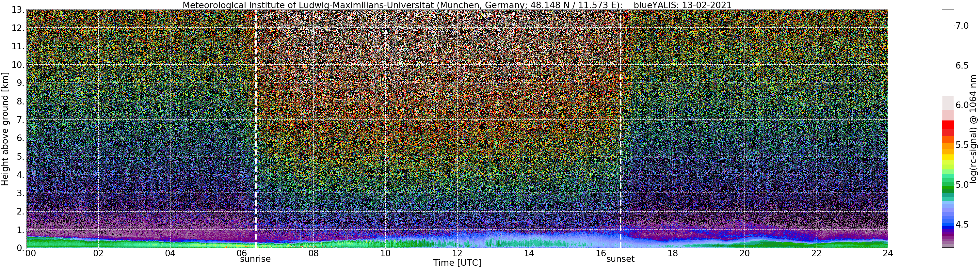
Task: Click the '4.5' colorbar tick label
Action: click(x=962, y=225)
